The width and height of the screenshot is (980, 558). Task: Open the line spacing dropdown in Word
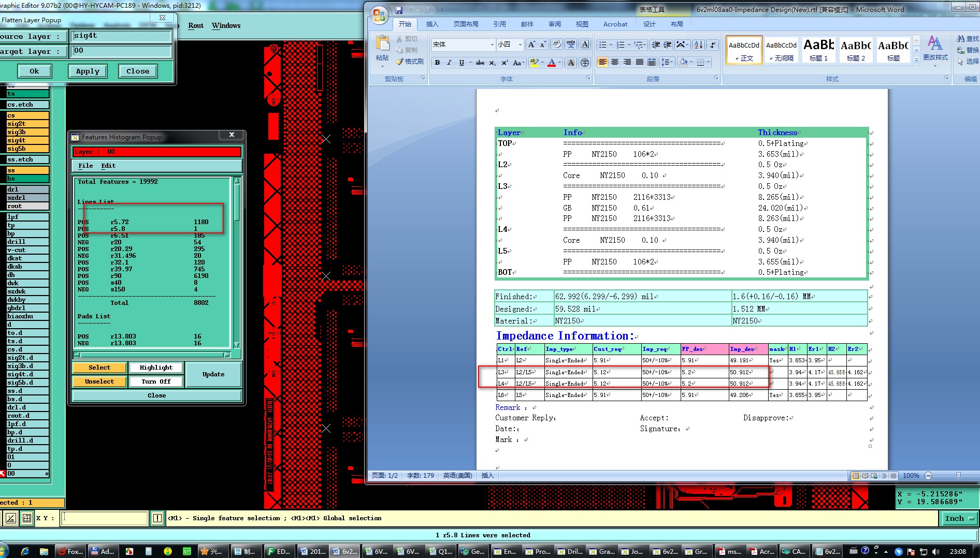point(667,63)
